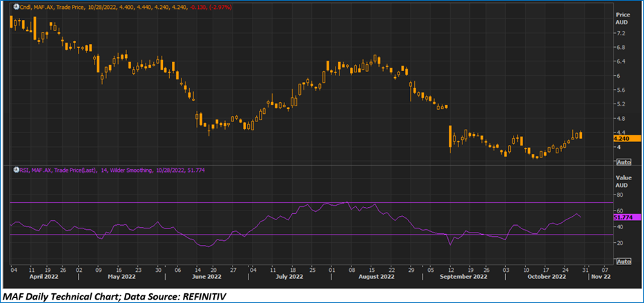Select the May 2022 month label
This screenshot has height=303, width=644.
(122, 277)
